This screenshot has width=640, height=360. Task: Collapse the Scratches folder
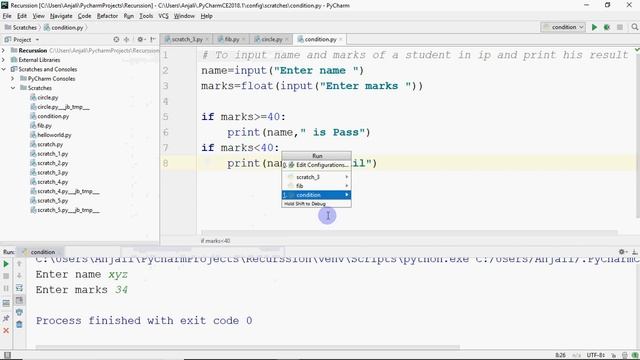(13, 88)
